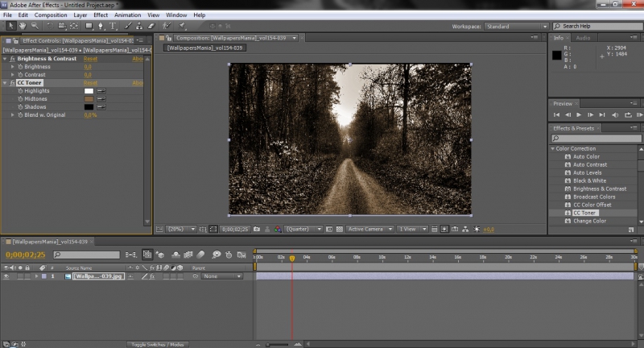Select the Zoom magnifier tool

[35, 26]
